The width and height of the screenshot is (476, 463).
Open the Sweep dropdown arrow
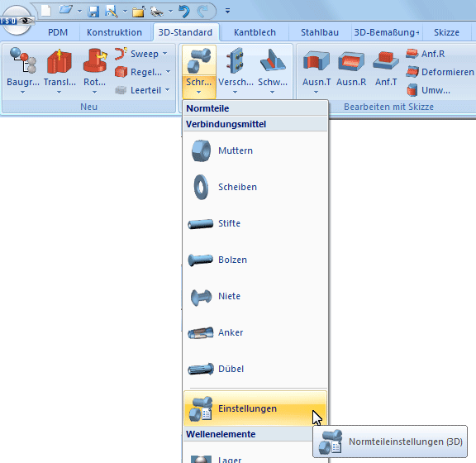[164, 54]
